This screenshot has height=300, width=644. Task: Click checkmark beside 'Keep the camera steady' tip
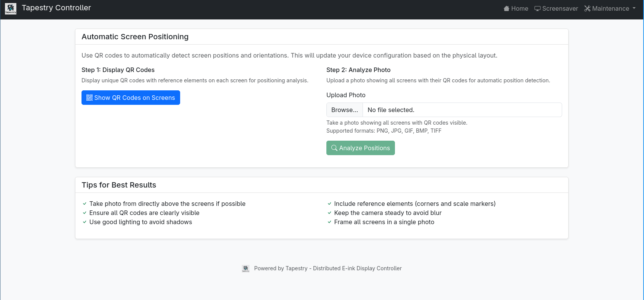(x=329, y=213)
